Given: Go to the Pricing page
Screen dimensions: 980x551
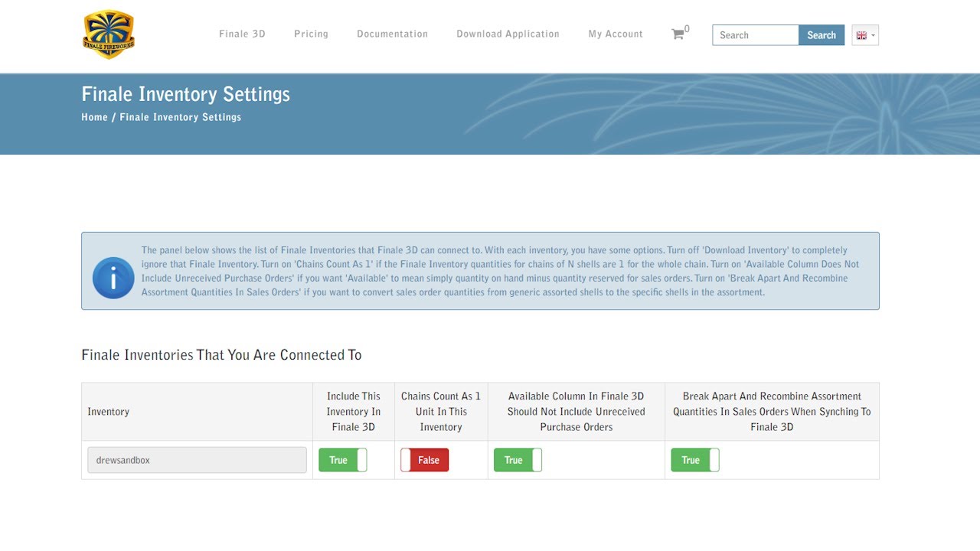Looking at the screenshot, I should pyautogui.click(x=311, y=34).
